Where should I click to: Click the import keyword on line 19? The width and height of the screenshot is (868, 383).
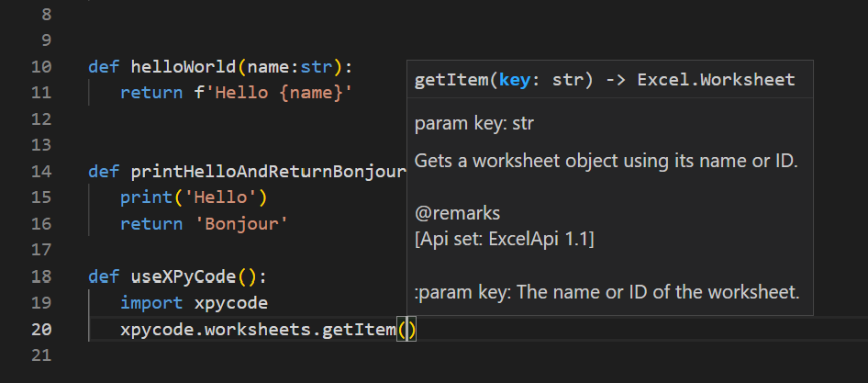coord(151,303)
